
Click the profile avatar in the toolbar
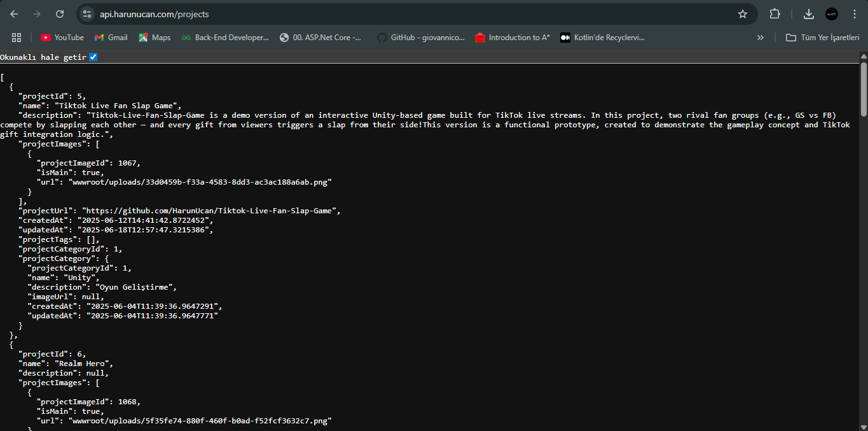[x=832, y=13]
